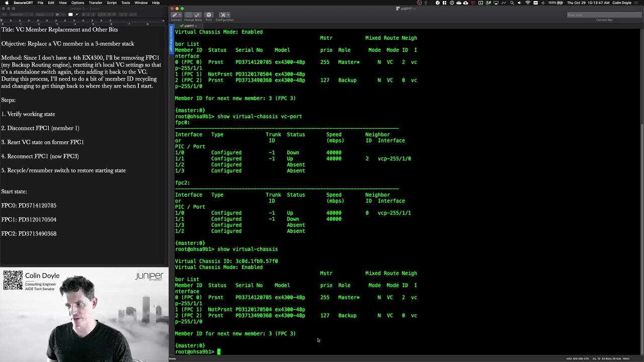Image resolution: width=644 pixels, height=362 pixels.
Task: Expand the Configuration dropdown arrow
Action: tap(228, 15)
